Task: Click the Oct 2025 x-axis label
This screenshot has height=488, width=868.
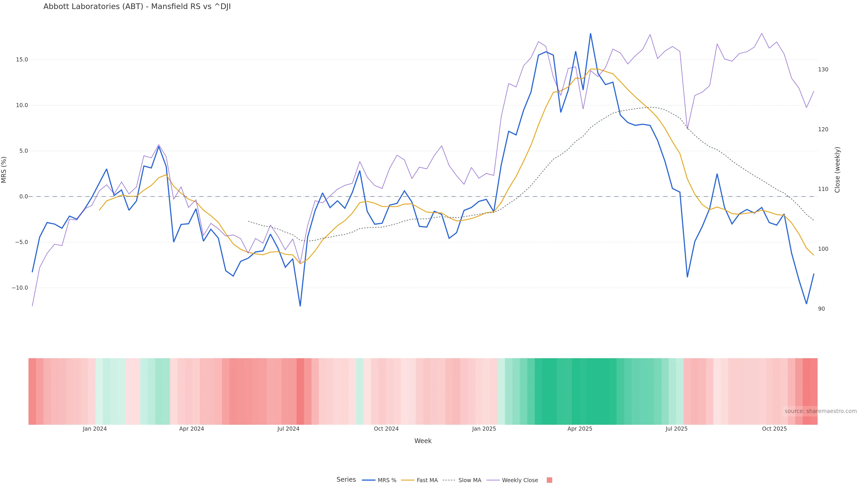Action: (774, 429)
